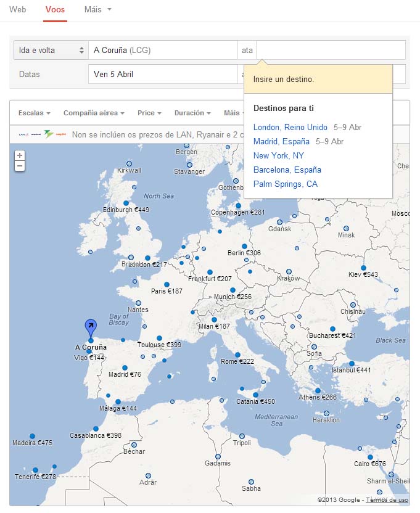This screenshot has width=420, height=513.
Task: Select the Minsk airport marker
Action: [347, 228]
